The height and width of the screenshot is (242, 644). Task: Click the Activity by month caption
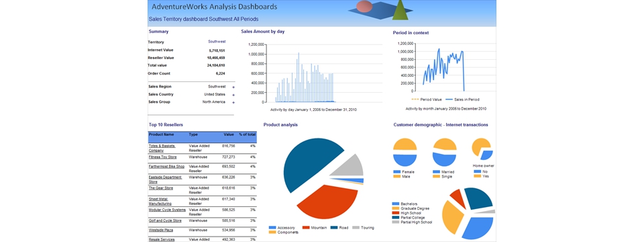[446, 109]
